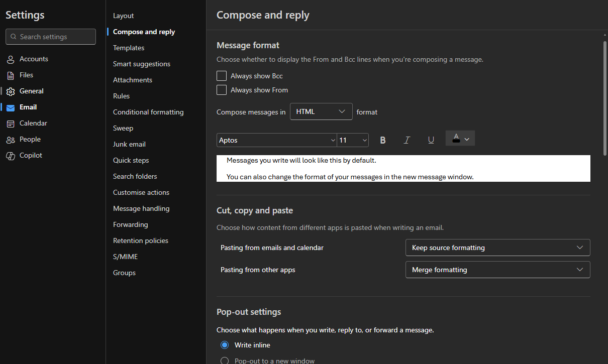Go to People settings category

pos(30,139)
